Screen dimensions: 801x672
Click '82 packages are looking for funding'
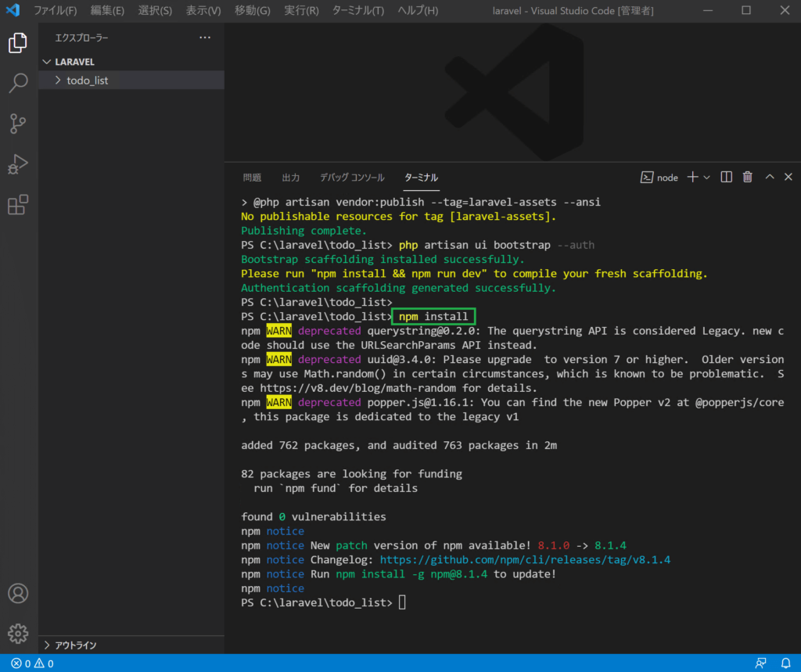[351, 474]
